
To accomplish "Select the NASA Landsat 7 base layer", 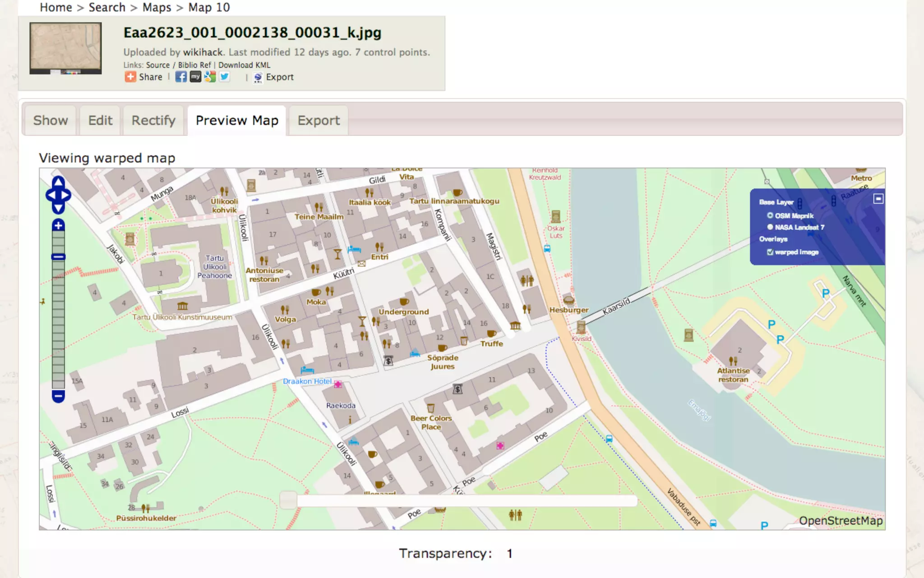I will tap(770, 227).
